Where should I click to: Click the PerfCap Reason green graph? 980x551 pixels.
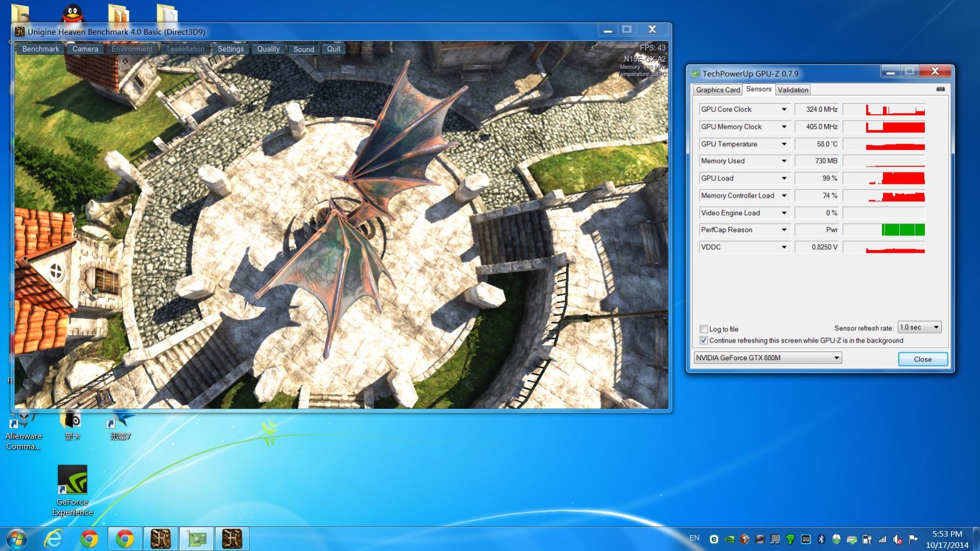pos(884,230)
